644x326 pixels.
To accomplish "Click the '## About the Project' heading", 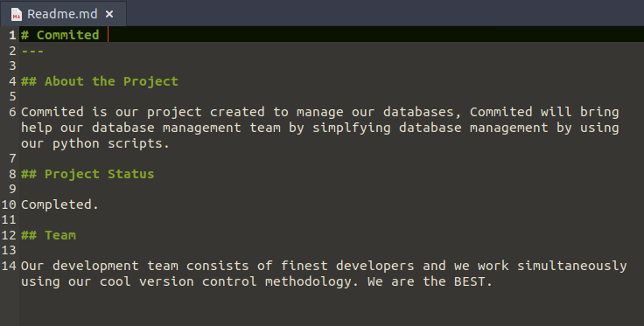I will point(100,81).
